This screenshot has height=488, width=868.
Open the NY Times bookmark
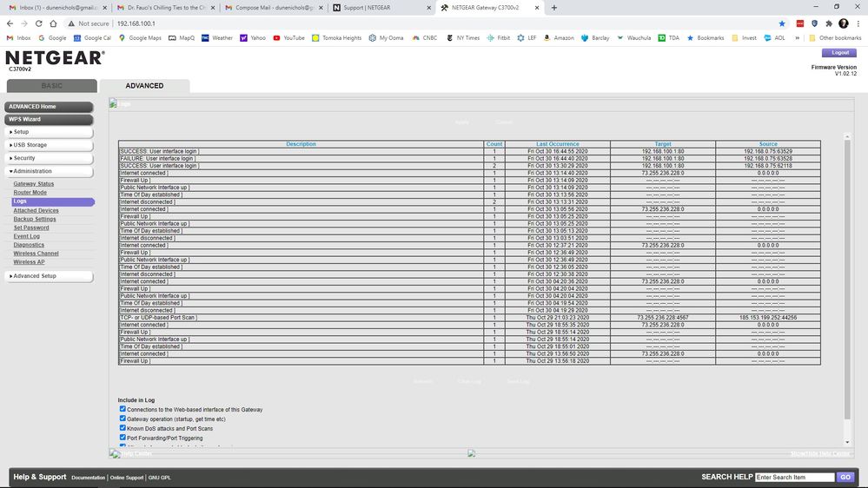(x=463, y=38)
